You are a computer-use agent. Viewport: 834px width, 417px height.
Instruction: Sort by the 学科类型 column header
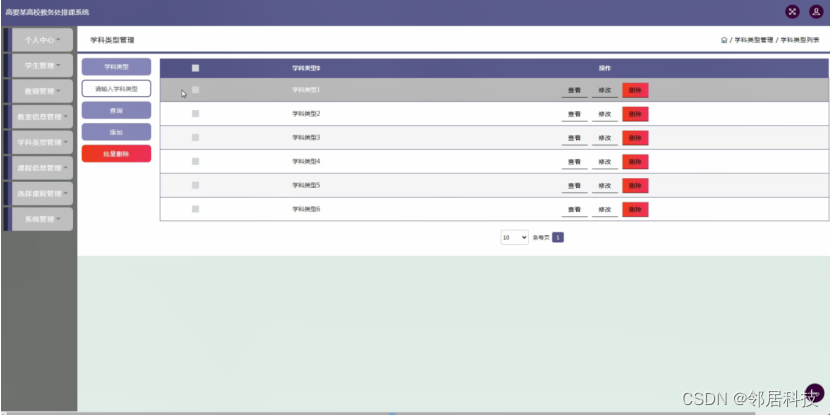(306, 68)
